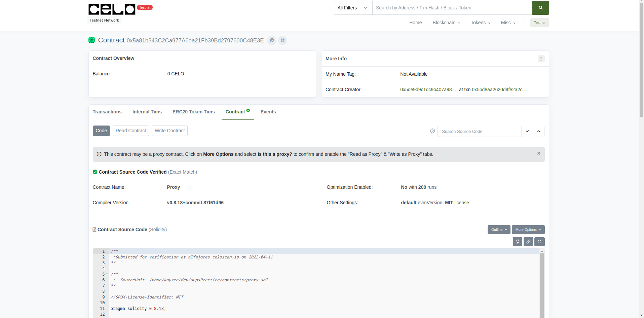
Task: Click Read Contract button
Action: tap(131, 131)
